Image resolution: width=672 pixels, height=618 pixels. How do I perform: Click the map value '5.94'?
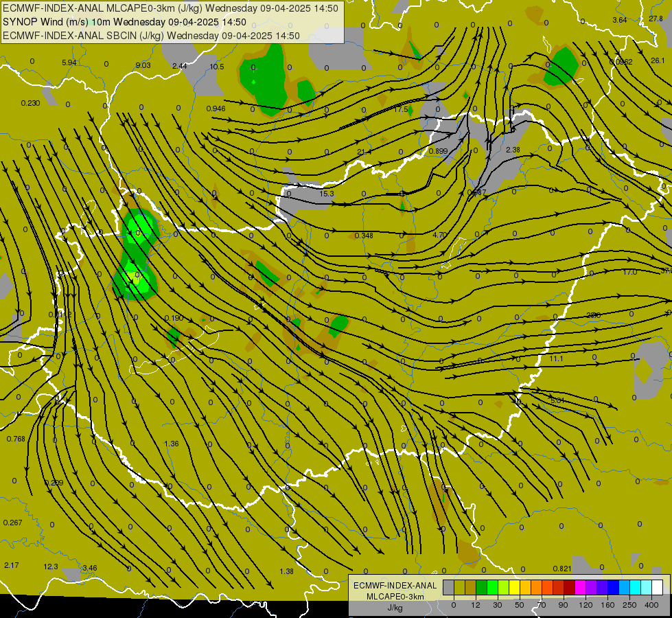69,62
